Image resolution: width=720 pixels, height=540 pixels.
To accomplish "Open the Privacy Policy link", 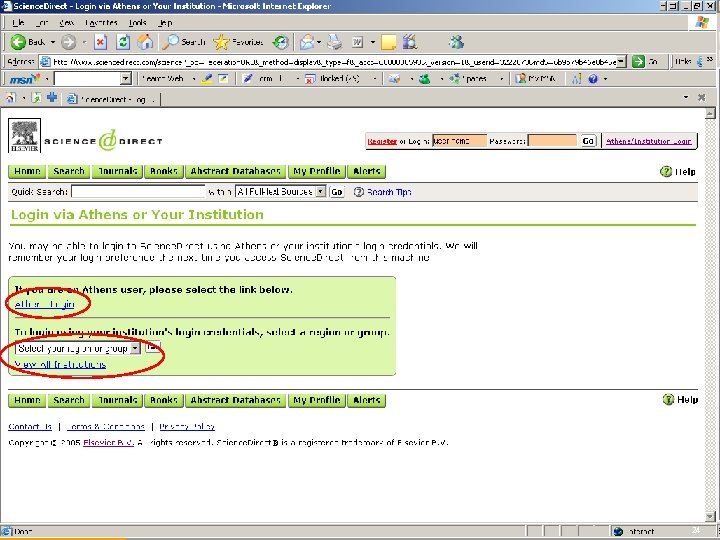I will (187, 427).
